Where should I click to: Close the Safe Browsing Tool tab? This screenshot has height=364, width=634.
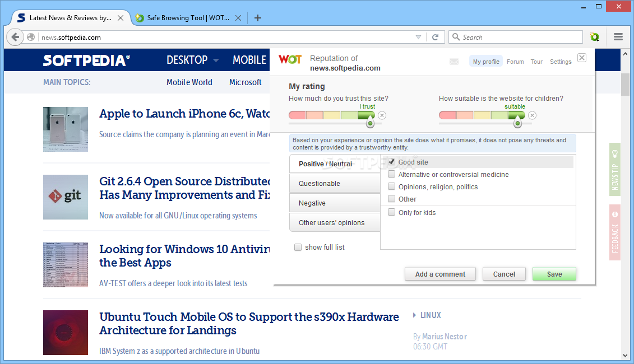tap(238, 18)
